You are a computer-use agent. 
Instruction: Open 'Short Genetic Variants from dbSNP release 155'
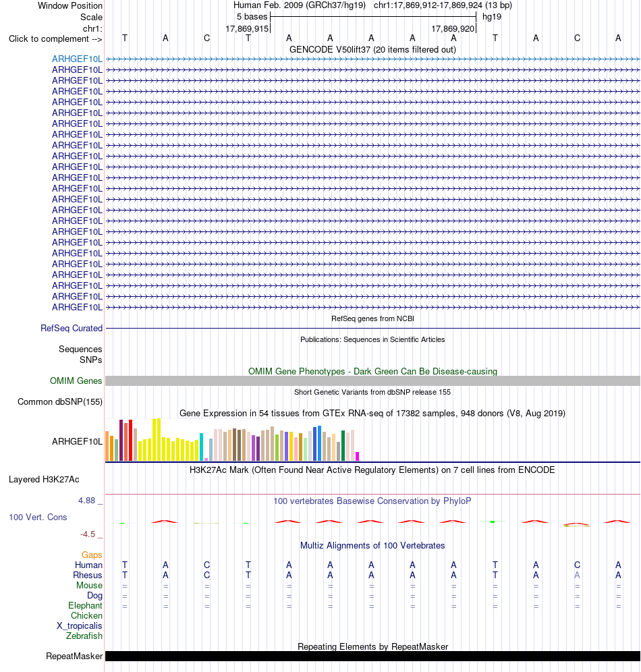tap(372, 392)
